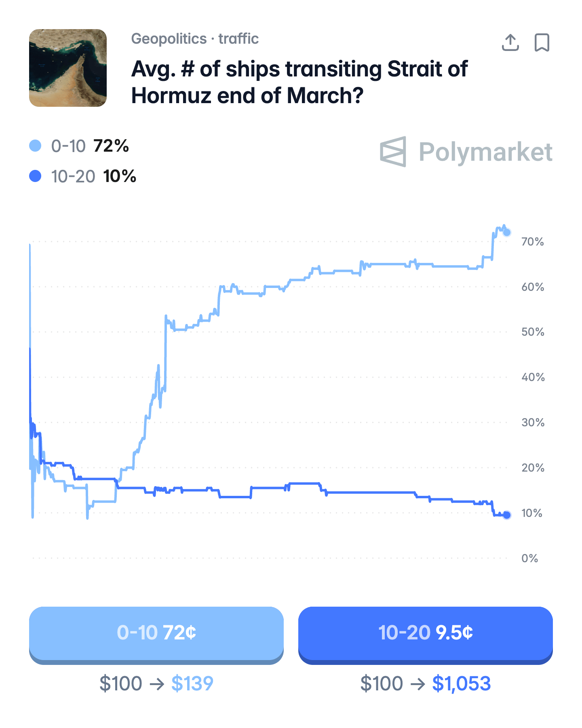Buy the 10-20 outcome at 9.5¢
This screenshot has height=728, width=582.
point(425,633)
